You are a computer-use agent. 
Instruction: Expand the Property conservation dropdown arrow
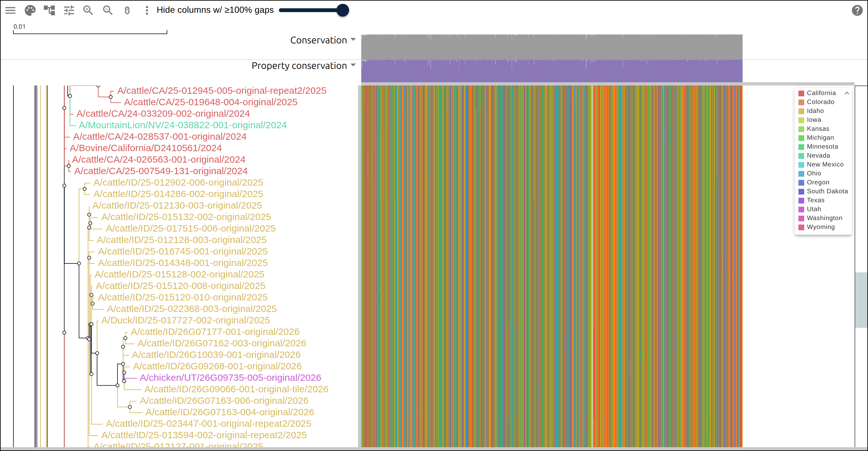[353, 65]
